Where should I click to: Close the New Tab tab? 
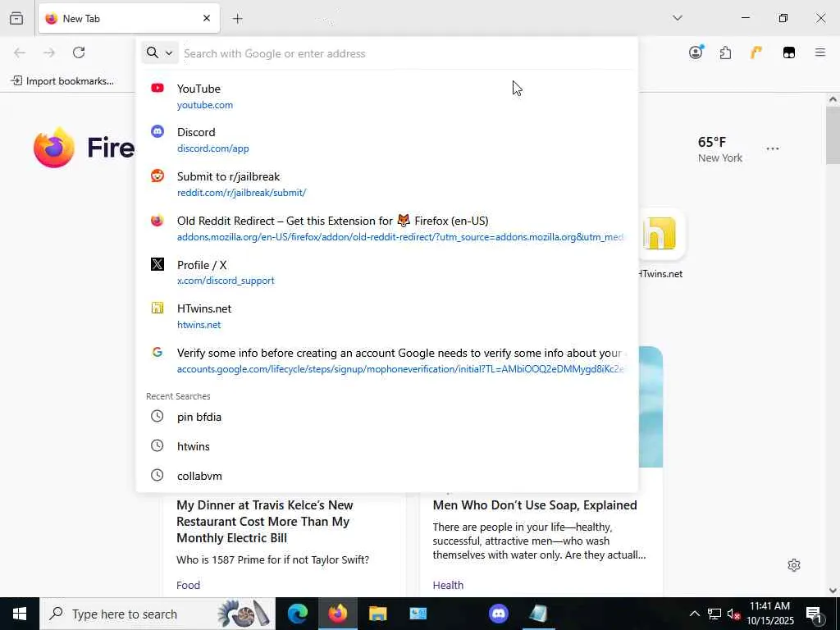coord(207,18)
